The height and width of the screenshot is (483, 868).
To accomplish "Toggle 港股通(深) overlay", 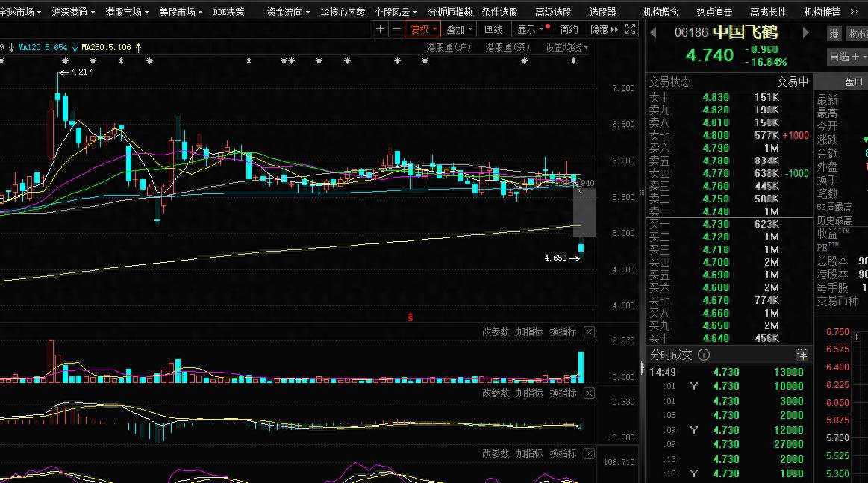I will click(x=508, y=47).
